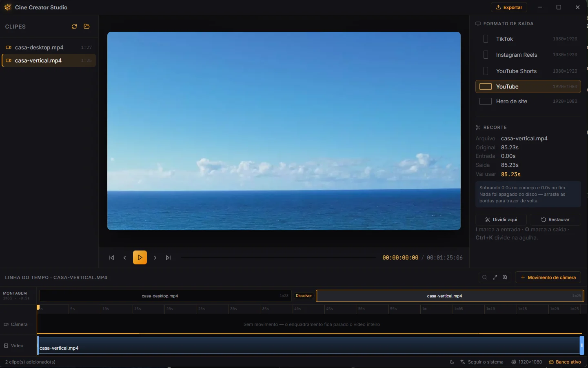Play the preview video
588x368 pixels.
tap(140, 257)
